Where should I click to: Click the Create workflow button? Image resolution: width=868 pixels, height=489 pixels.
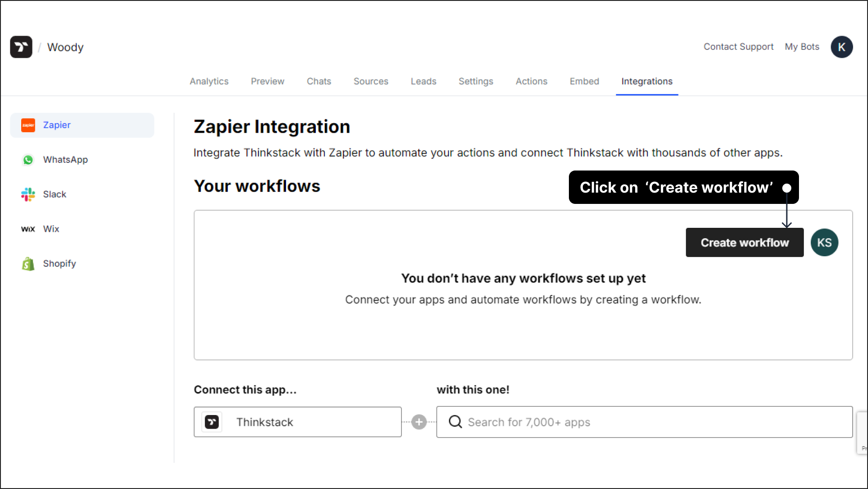click(x=744, y=243)
